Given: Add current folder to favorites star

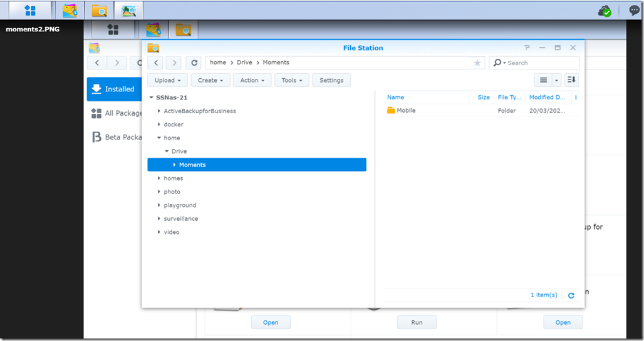Looking at the screenshot, I should [477, 63].
